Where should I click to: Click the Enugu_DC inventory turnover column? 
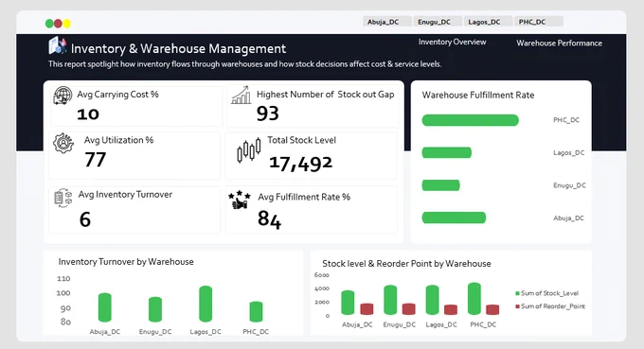click(x=155, y=309)
